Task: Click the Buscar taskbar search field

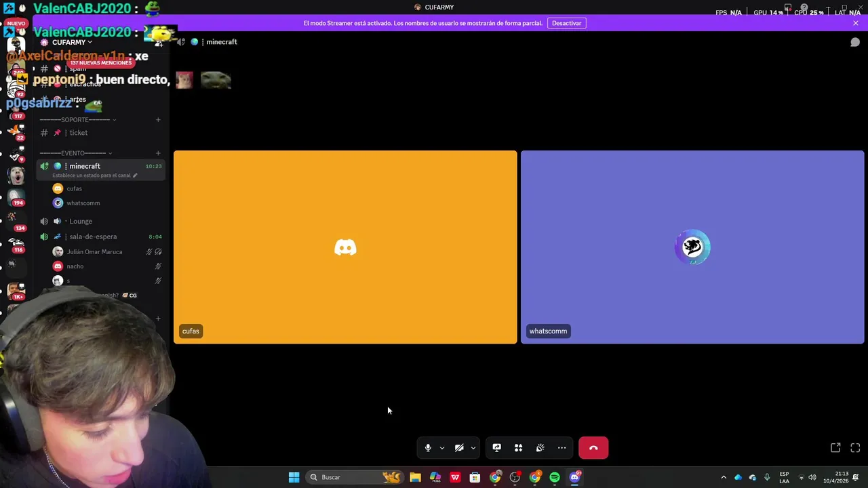Action: click(355, 477)
